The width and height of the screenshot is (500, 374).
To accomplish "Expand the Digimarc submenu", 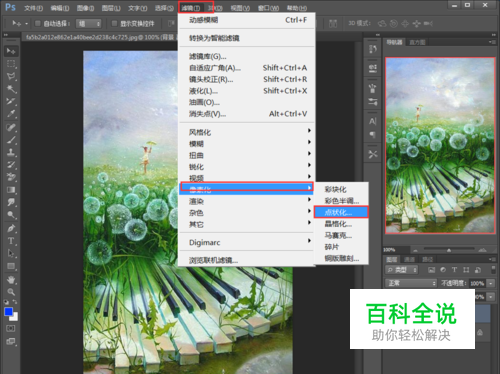I will point(247,242).
